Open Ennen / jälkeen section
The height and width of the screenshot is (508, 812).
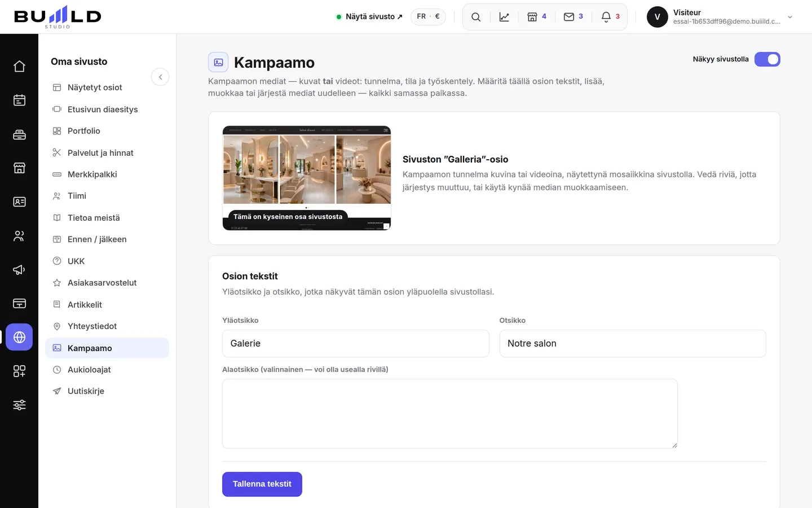(107, 239)
